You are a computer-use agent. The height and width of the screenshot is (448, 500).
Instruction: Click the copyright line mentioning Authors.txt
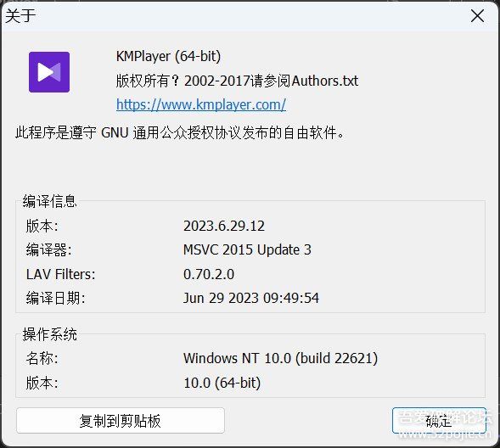237,81
